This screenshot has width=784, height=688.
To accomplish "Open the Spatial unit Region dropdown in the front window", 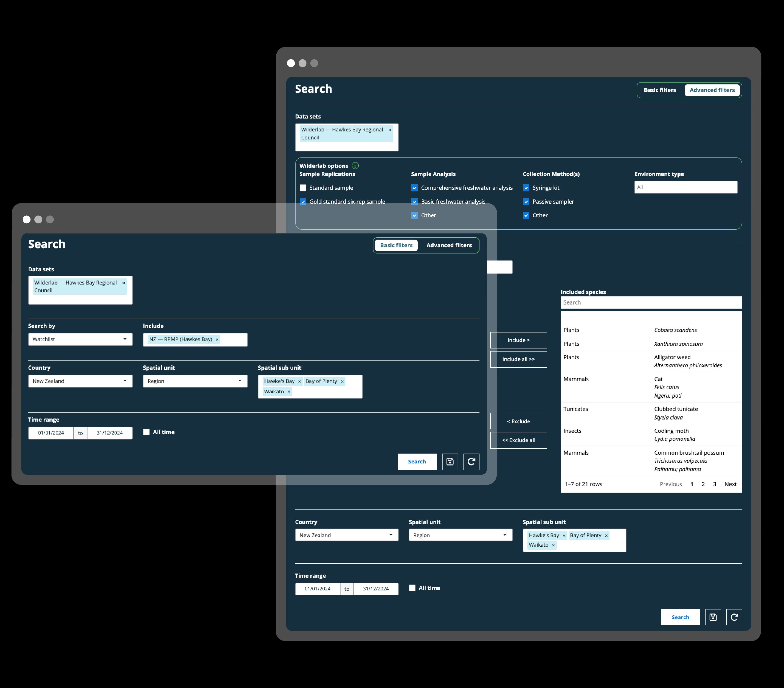I will click(195, 381).
